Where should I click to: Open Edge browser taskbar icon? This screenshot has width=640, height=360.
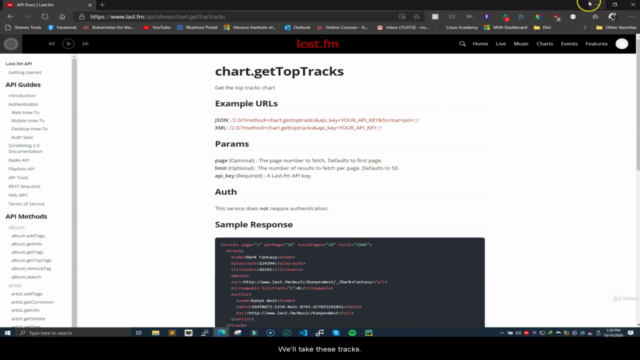221,333
